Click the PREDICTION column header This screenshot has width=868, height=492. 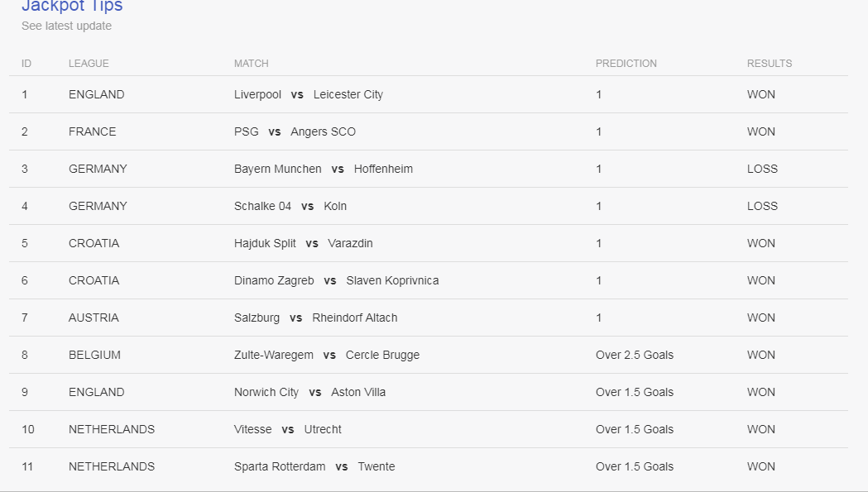click(x=626, y=64)
